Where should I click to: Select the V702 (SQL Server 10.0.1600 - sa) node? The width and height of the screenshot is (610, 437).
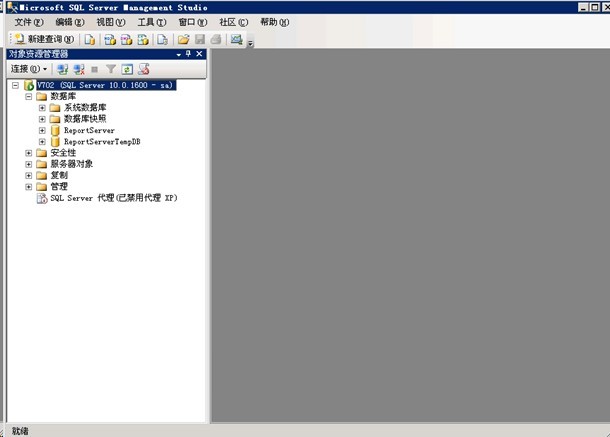coord(105,85)
